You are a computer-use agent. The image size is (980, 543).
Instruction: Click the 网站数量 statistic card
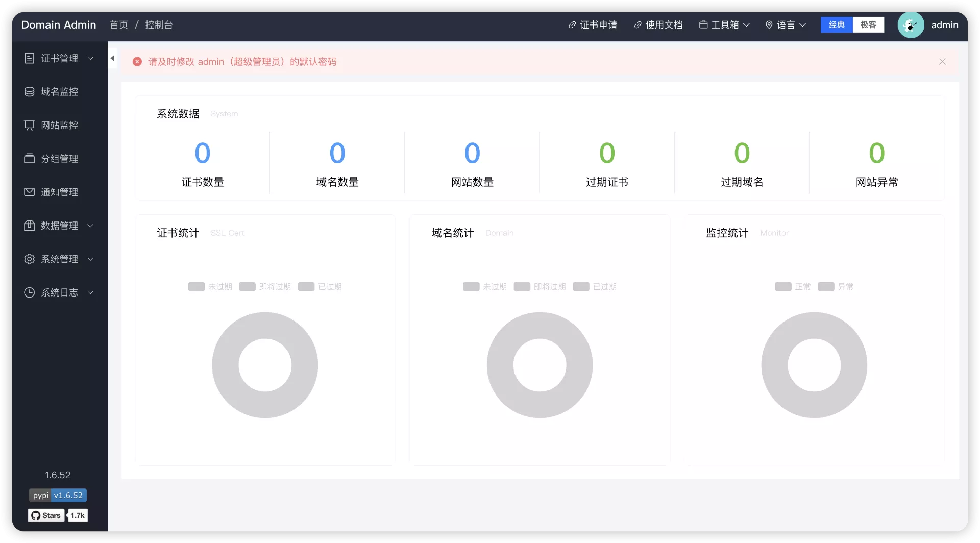point(472,163)
